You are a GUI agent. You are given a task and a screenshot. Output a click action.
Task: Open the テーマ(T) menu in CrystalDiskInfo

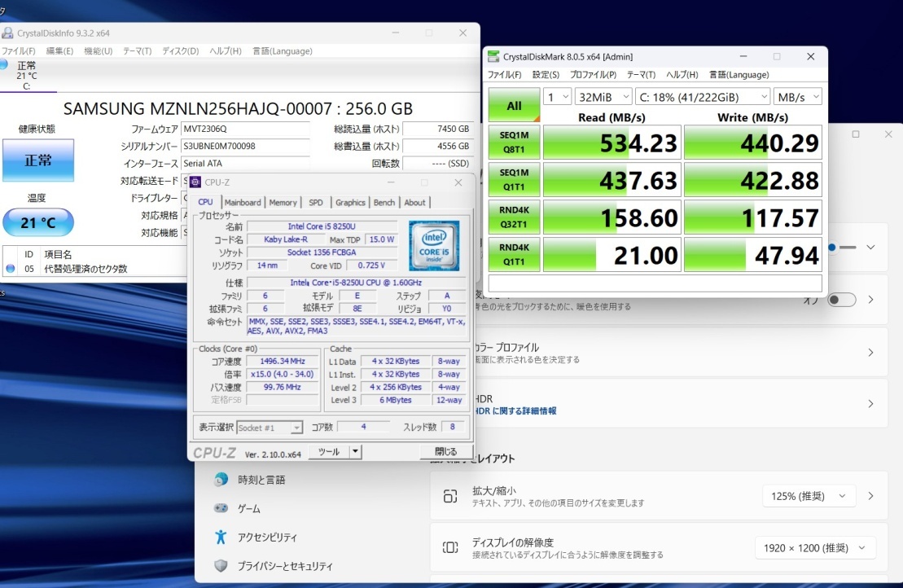pyautogui.click(x=137, y=51)
